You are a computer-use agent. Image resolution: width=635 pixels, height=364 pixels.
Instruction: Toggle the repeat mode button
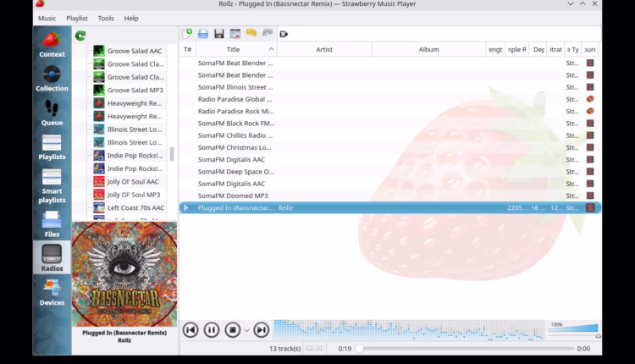pyautogui.click(x=311, y=349)
